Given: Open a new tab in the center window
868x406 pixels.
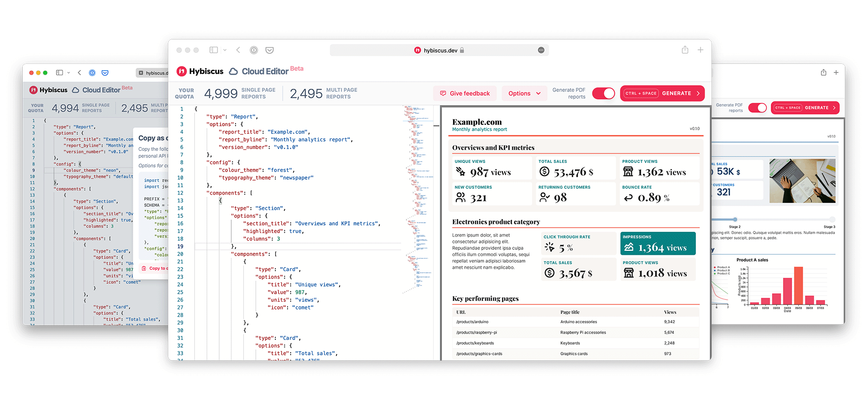Looking at the screenshot, I should point(700,50).
